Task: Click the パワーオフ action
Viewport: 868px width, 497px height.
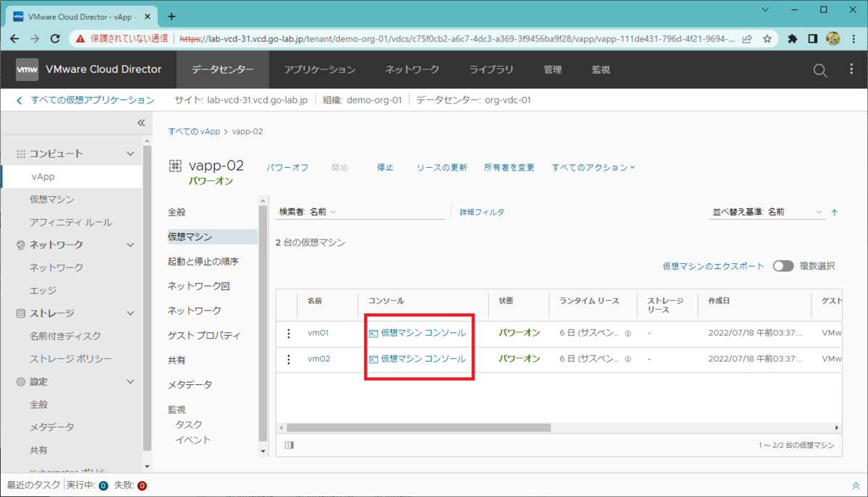Action: point(287,167)
